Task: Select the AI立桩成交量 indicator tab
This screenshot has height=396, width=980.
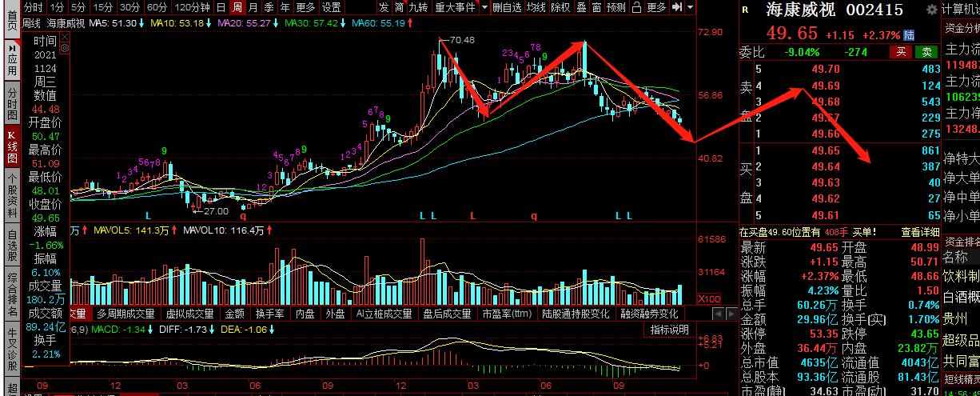Action: click(x=384, y=314)
